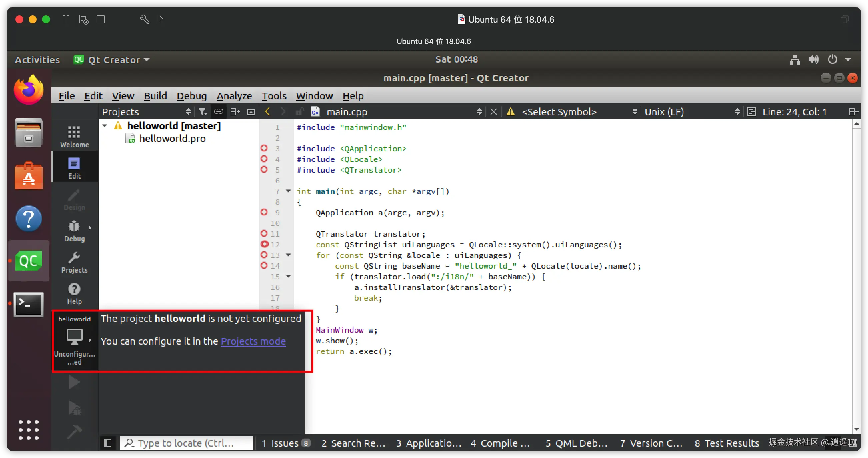This screenshot has width=868, height=458.
Task: Click the split pane icon in Projects header
Action: point(235,112)
